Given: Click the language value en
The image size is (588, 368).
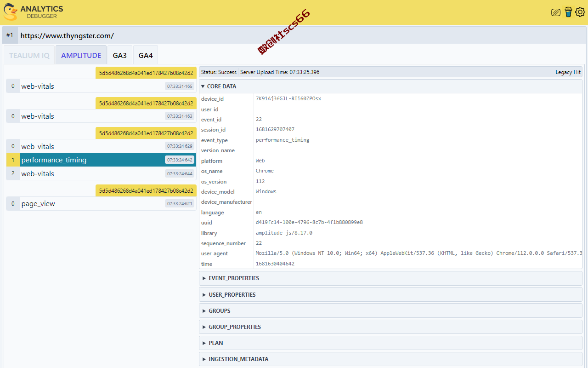Looking at the screenshot, I should tap(259, 212).
